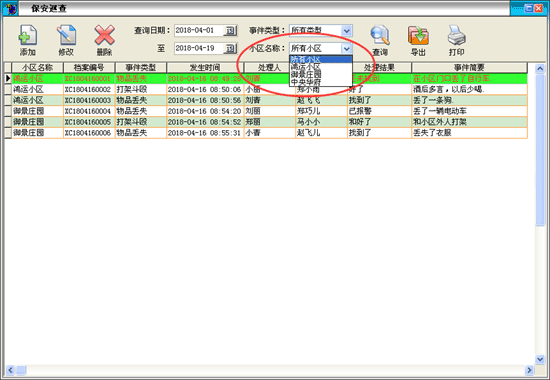Click the 修改 (Edit) pencil icon

pos(66,35)
